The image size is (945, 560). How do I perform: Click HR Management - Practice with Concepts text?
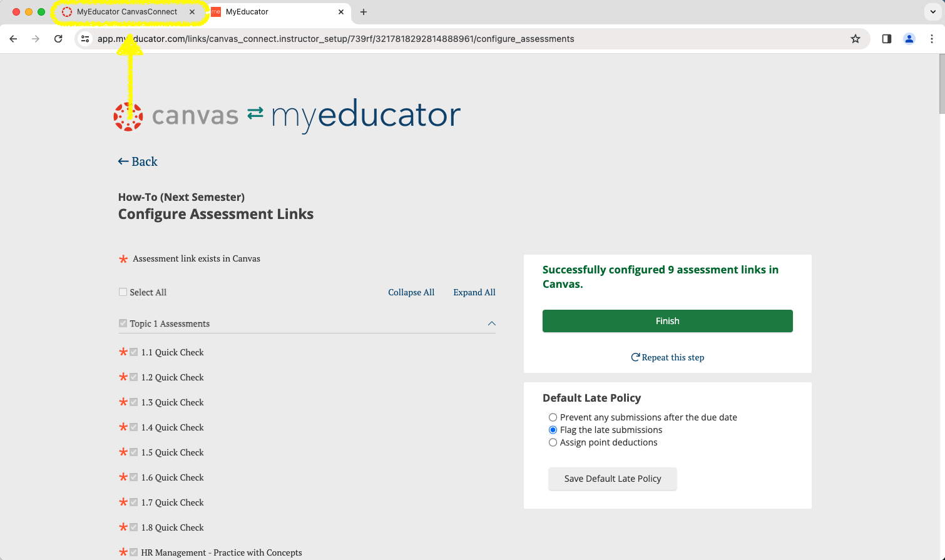click(x=222, y=552)
